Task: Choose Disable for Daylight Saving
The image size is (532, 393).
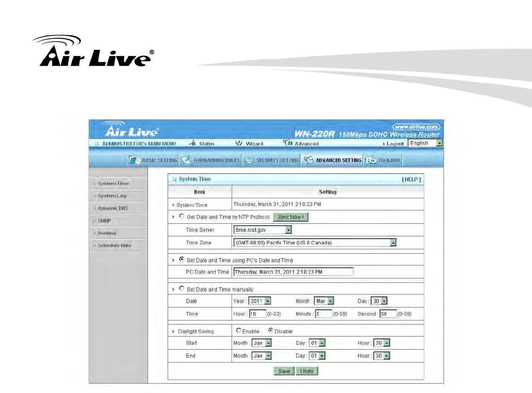Action: 270,330
